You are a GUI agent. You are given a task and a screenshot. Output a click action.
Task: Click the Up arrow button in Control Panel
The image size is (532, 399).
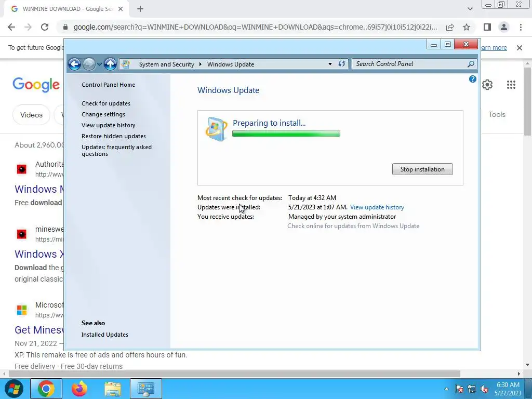tap(110, 64)
